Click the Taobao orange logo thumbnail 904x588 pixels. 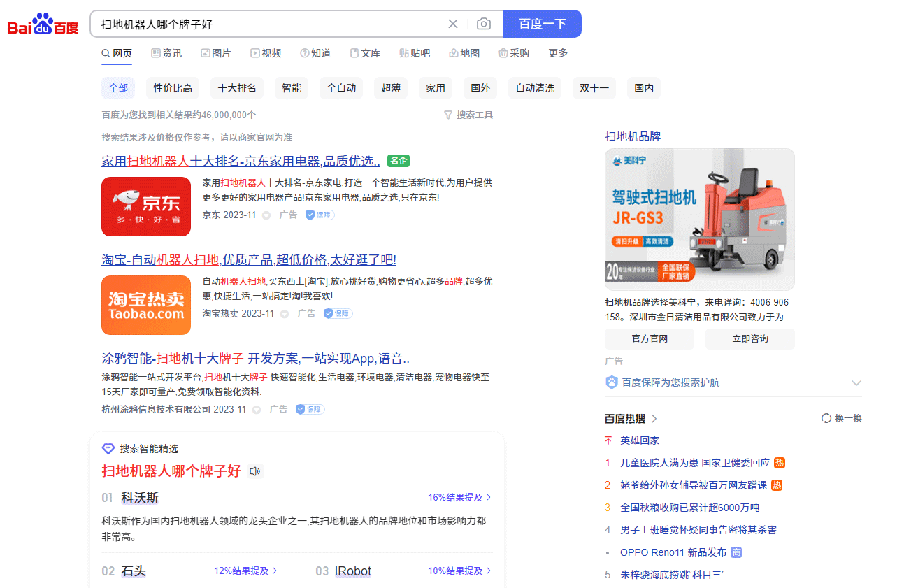point(146,305)
